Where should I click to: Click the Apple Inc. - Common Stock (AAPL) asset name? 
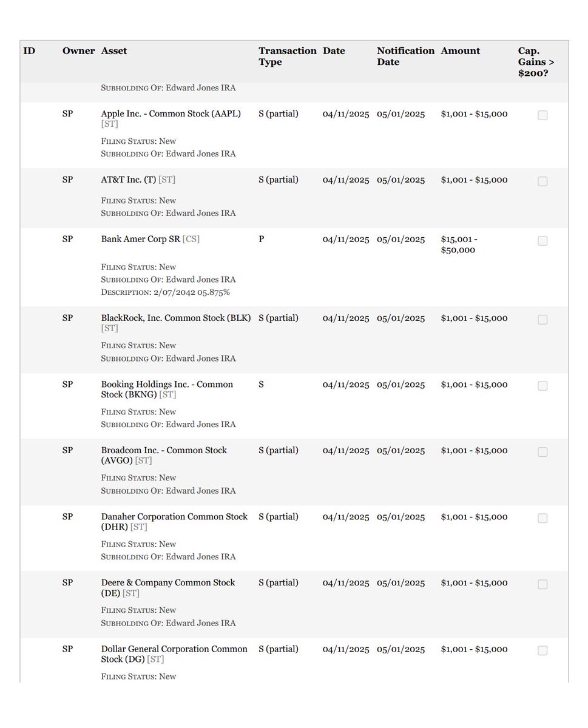tap(171, 113)
